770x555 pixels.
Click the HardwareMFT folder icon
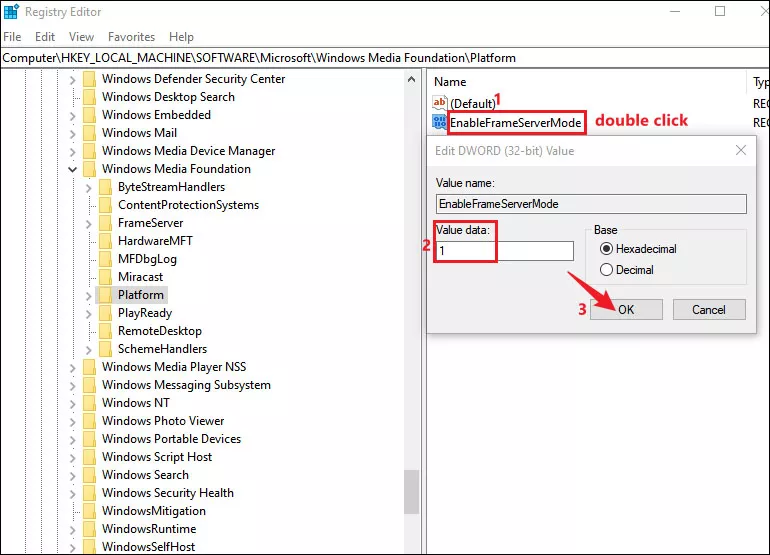click(105, 241)
